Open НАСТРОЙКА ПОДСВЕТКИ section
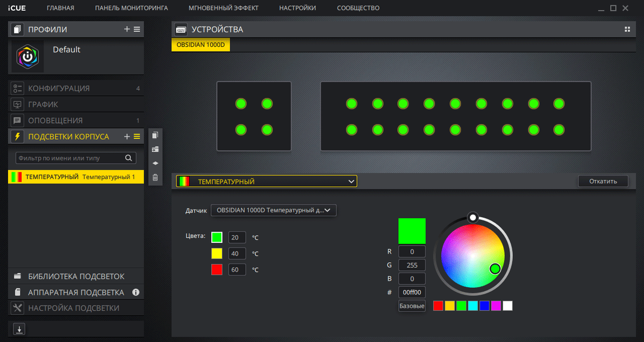This screenshot has height=342, width=644. 75,308
